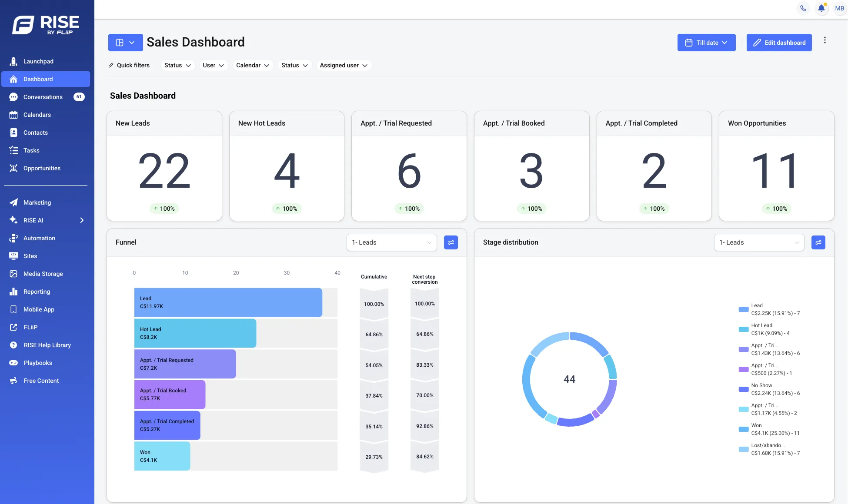Screen dimensions: 848x504
Task: Click the New Hot Leads card value 4
Action: [287, 171]
